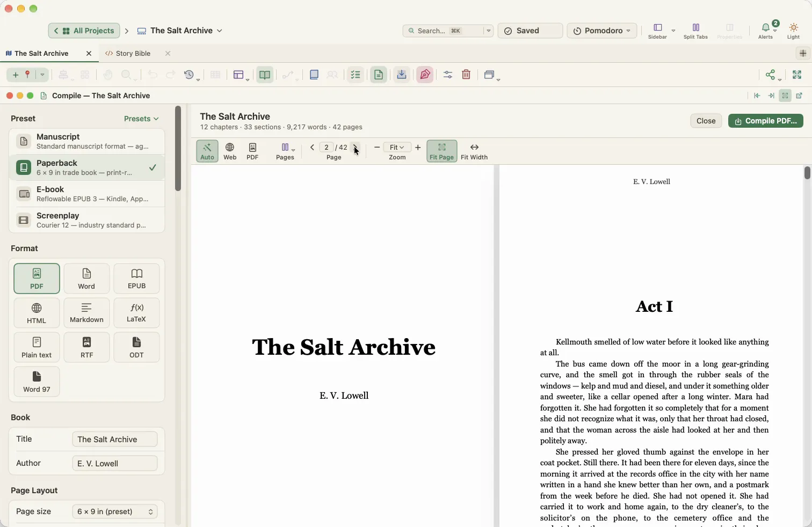Click the expand arrows fullscreen icon

(x=797, y=75)
